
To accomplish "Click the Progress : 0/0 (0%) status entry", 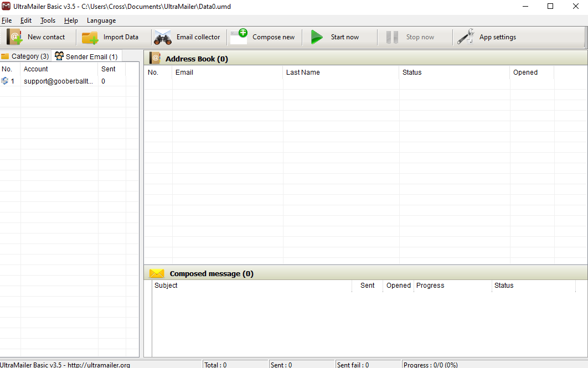I will coord(431,365).
